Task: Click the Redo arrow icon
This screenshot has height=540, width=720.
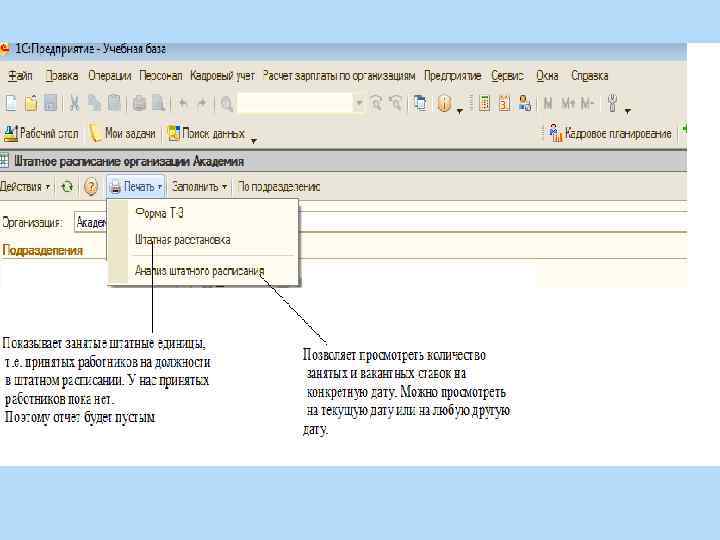Action: coord(202,104)
